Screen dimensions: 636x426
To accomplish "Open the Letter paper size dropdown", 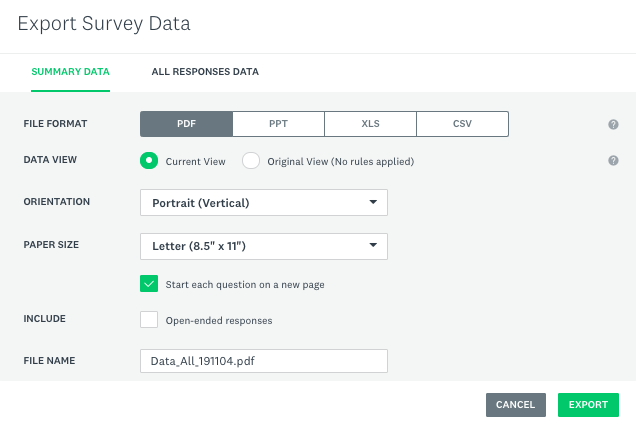I will pos(264,246).
